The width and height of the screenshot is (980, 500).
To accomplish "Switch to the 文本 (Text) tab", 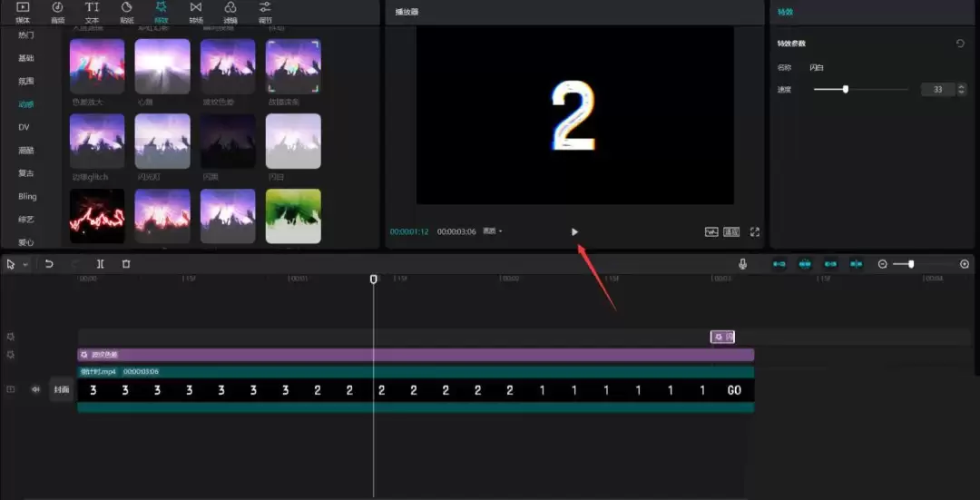I will [92, 12].
